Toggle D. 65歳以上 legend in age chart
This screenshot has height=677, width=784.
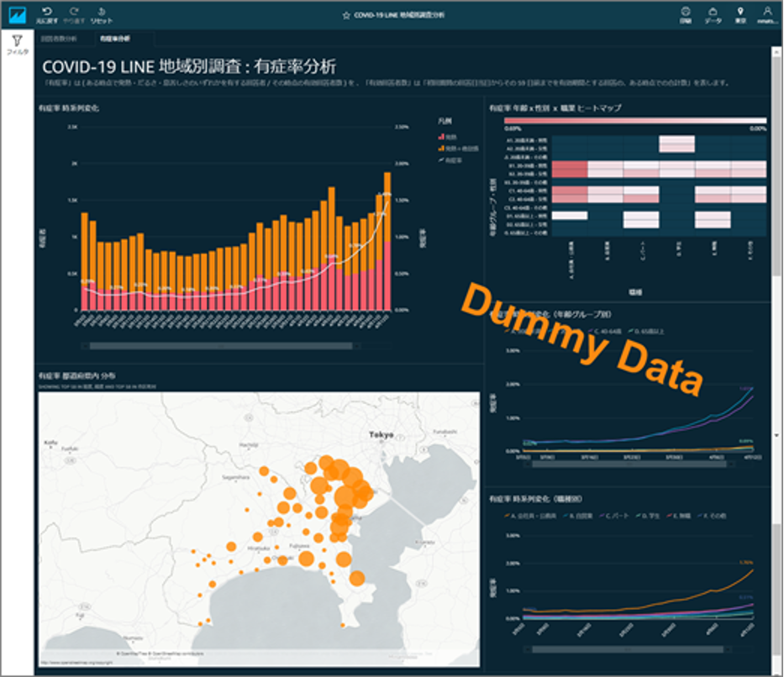(x=646, y=331)
